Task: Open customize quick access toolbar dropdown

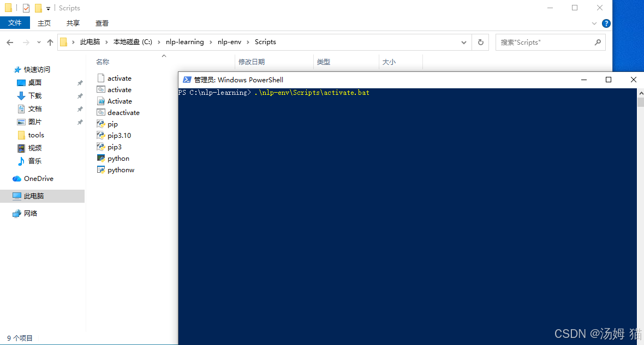Action: click(48, 8)
